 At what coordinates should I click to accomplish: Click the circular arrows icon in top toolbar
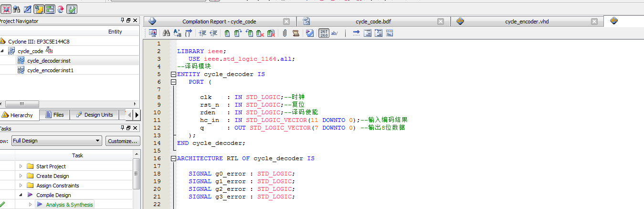(x=61, y=9)
